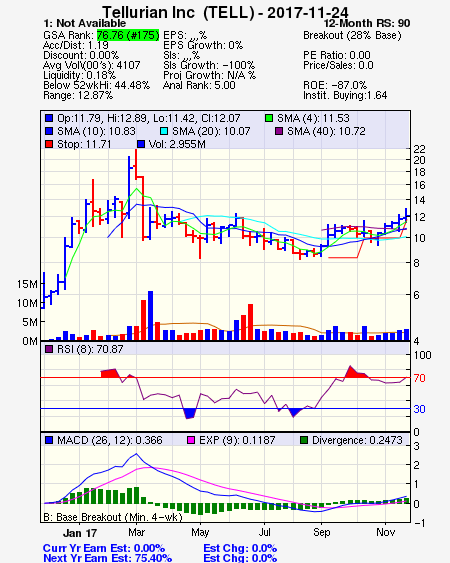450x563 pixels.
Task: Click the green SMA (4) legend swatch
Action: click(x=269, y=118)
